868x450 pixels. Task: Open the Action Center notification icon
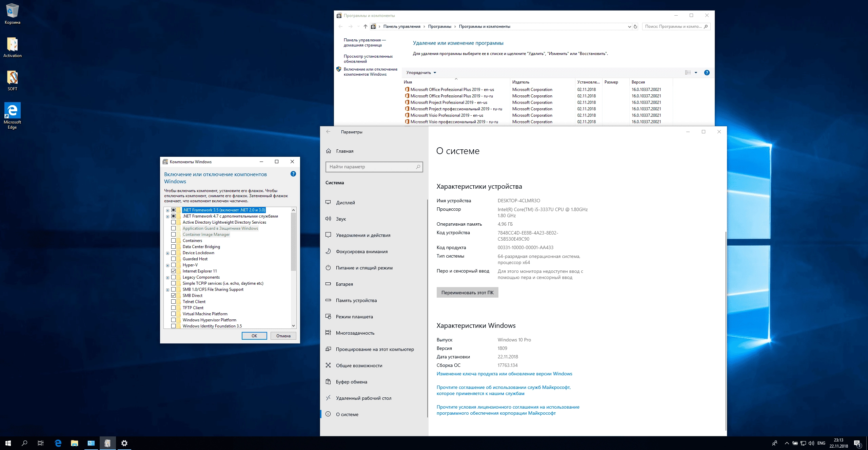[x=857, y=443]
